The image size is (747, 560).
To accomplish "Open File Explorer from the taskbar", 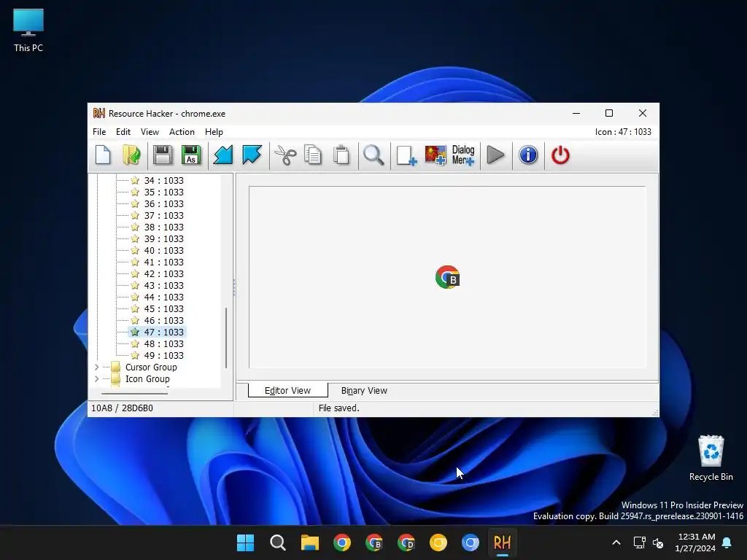I will (309, 542).
